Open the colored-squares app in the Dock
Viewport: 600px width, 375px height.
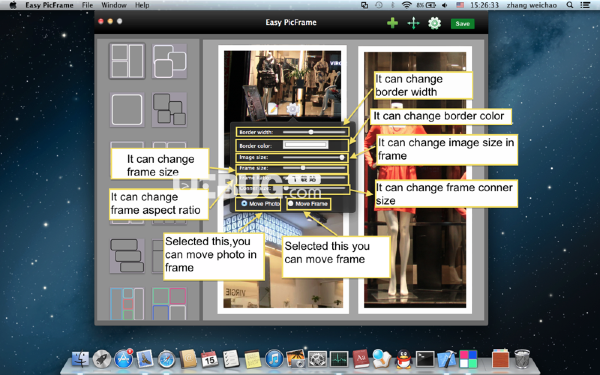[x=468, y=359]
